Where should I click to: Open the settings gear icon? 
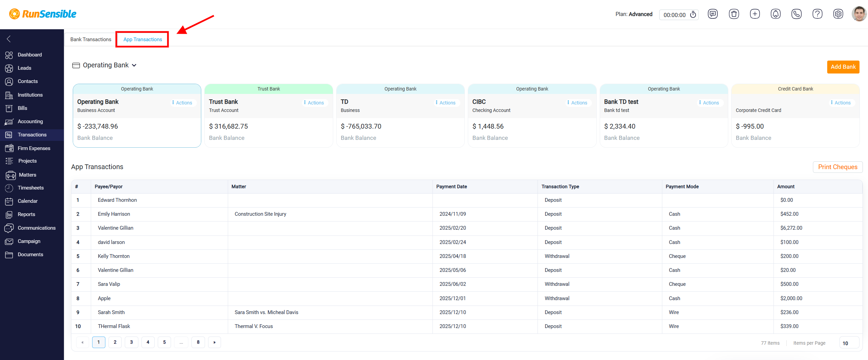click(x=838, y=14)
